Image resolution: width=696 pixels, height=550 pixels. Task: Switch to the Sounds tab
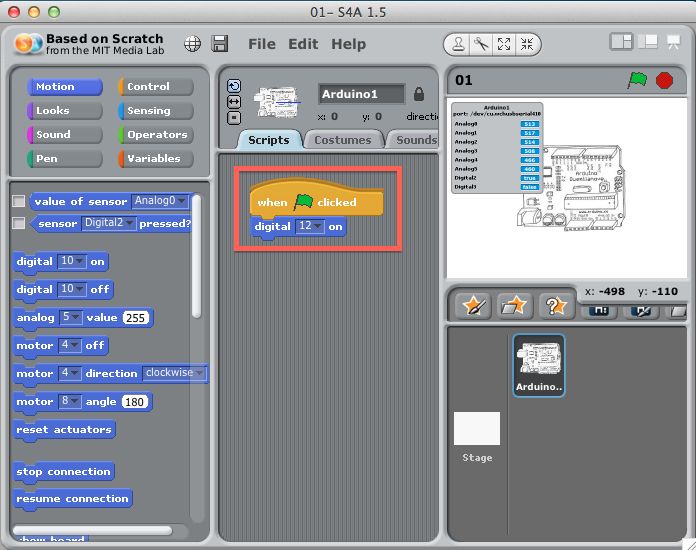414,140
